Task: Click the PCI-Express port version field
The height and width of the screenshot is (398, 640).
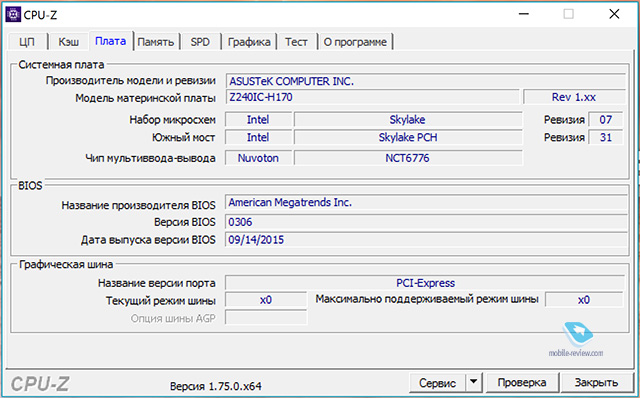Action: pos(425,283)
